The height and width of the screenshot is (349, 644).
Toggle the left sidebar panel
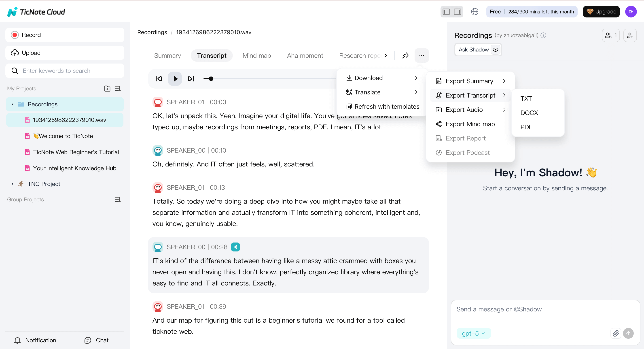pyautogui.click(x=446, y=11)
